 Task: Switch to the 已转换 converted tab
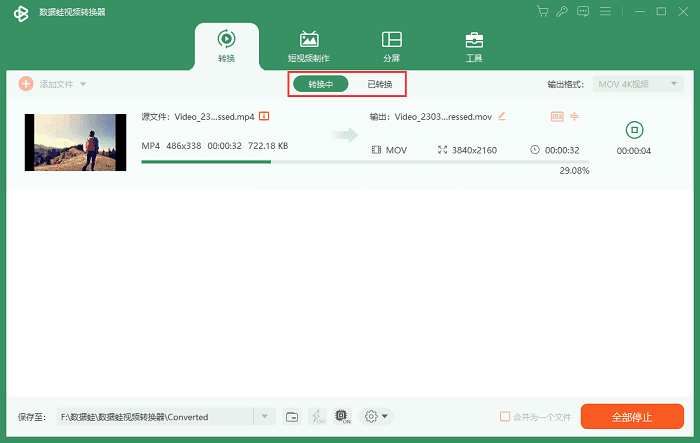(379, 84)
